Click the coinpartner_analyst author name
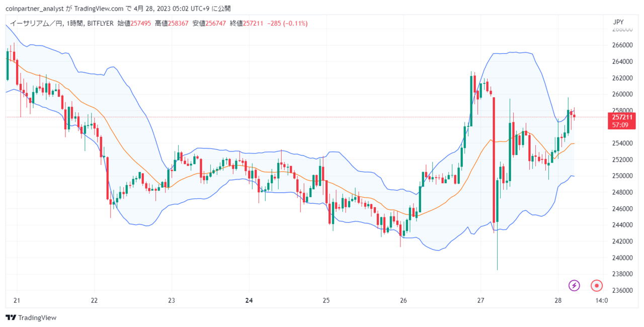The image size is (644, 327). tap(34, 9)
